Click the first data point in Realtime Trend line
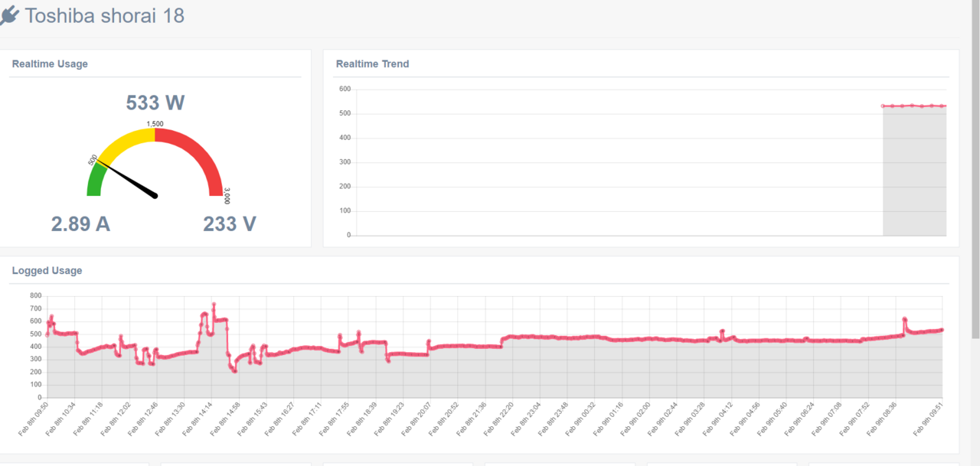Screen dimensions: 980x466 [x=883, y=106]
